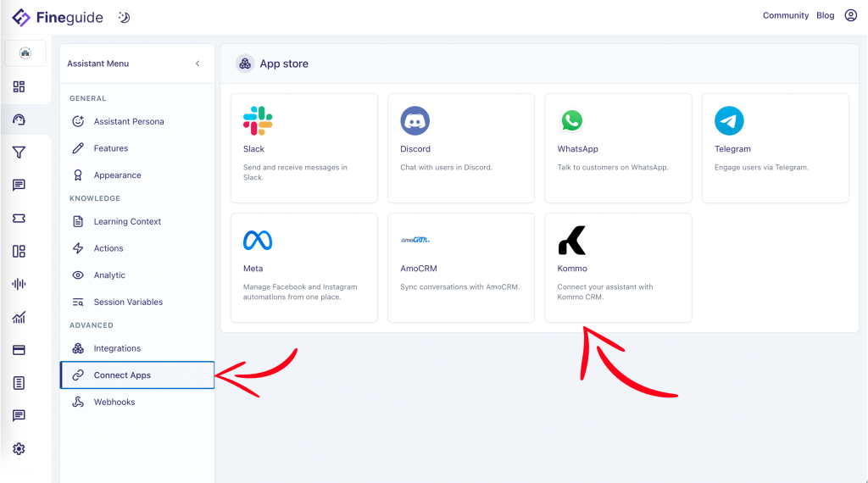Viewport: 868px width, 483px height.
Task: Open the Slack app card
Action: (x=303, y=148)
